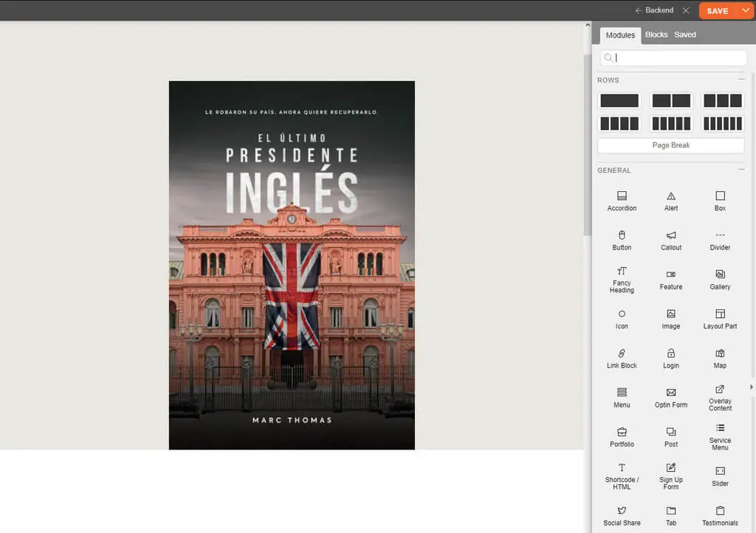Add a Callout module
The width and height of the screenshot is (756, 533).
pyautogui.click(x=670, y=241)
